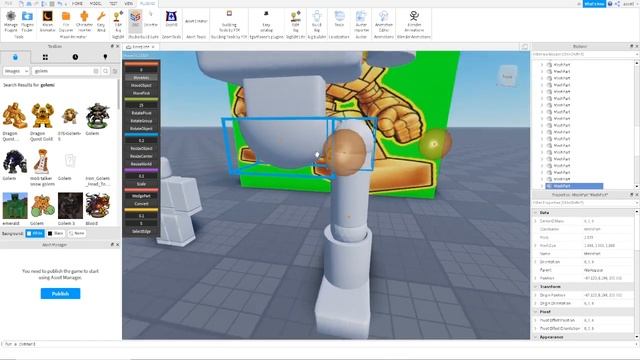Viewport: 640px width, 360px height.
Task: Select Black background option
Action: 56,233
